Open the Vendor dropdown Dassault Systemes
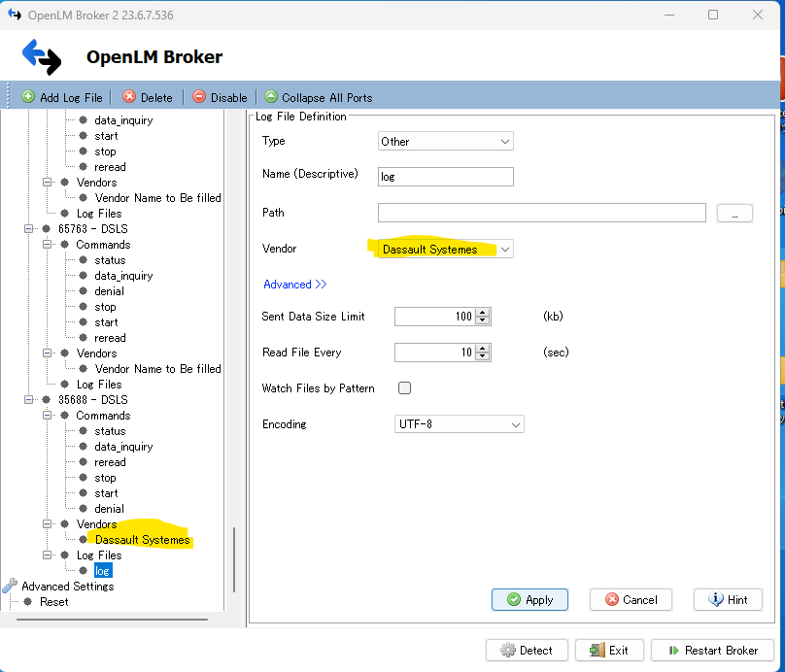This screenshot has width=785, height=672. click(446, 250)
